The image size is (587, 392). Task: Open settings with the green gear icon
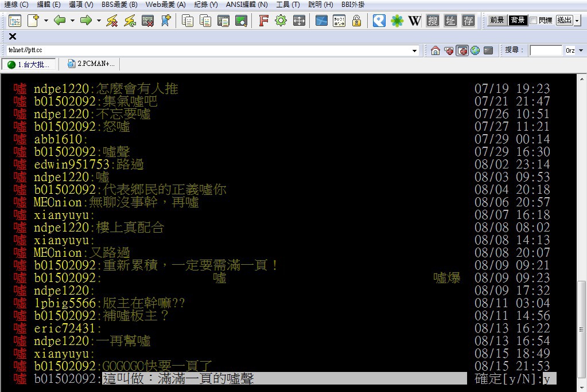point(281,21)
